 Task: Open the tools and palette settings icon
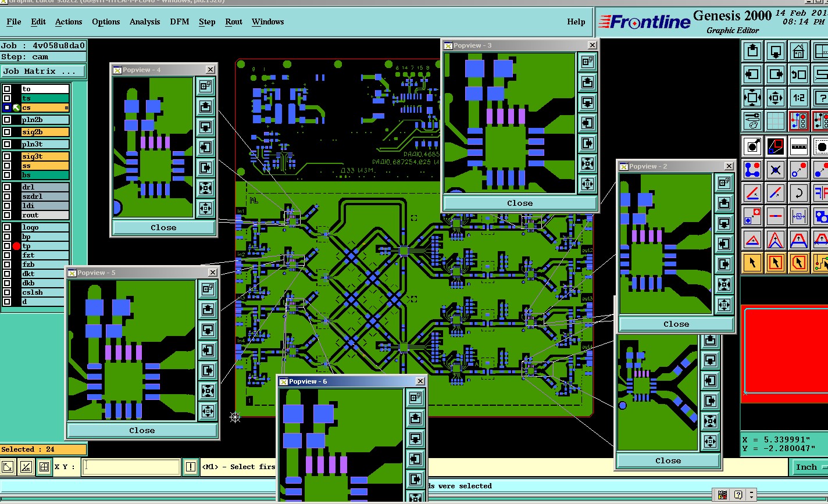pos(753,121)
